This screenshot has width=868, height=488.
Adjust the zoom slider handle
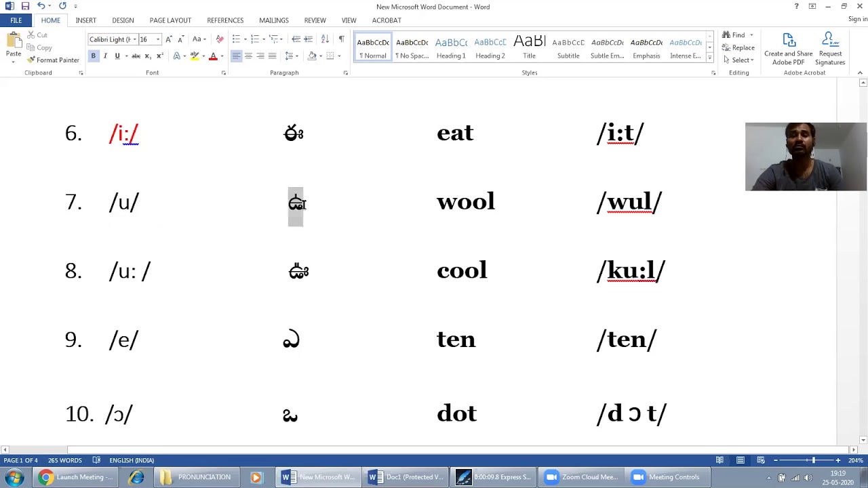tap(813, 460)
